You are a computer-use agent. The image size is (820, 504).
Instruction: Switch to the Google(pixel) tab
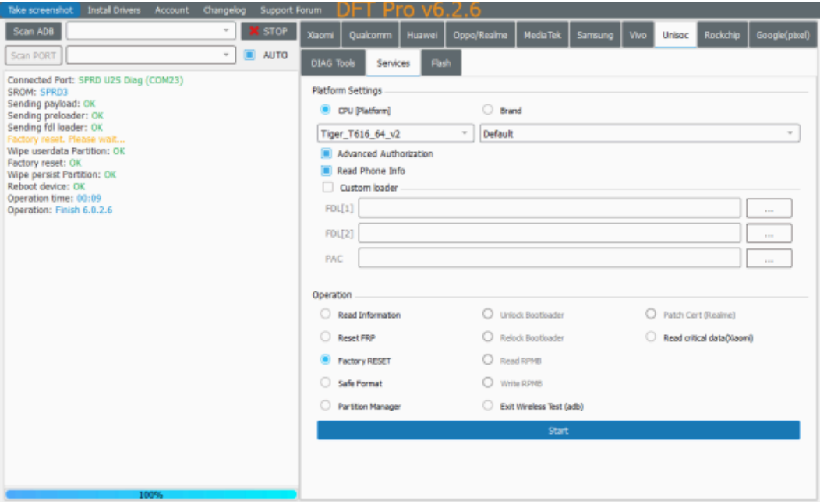(783, 35)
